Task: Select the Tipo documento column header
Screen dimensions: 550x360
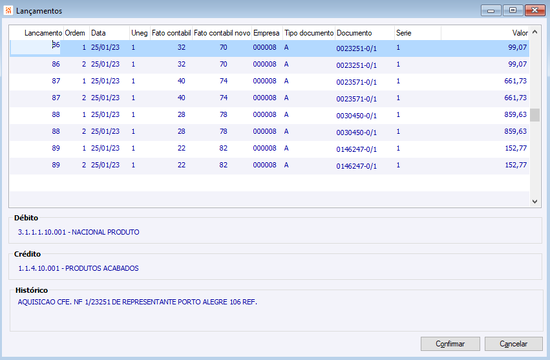Action: (x=309, y=33)
